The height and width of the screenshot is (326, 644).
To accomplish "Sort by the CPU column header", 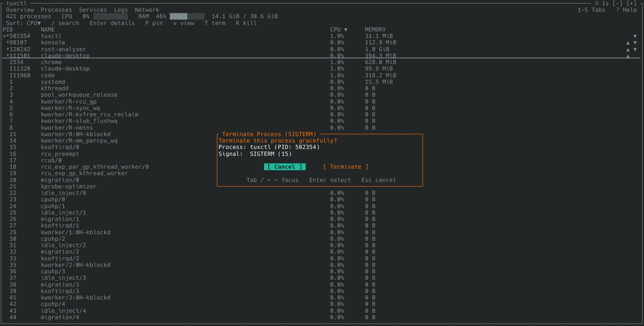I will coord(339,30).
